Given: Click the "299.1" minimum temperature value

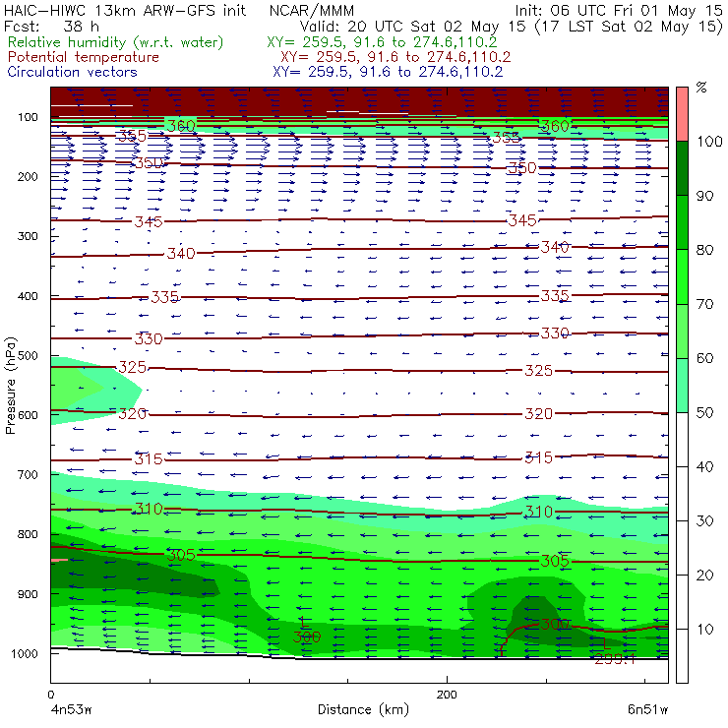Looking at the screenshot, I should coord(615,658).
